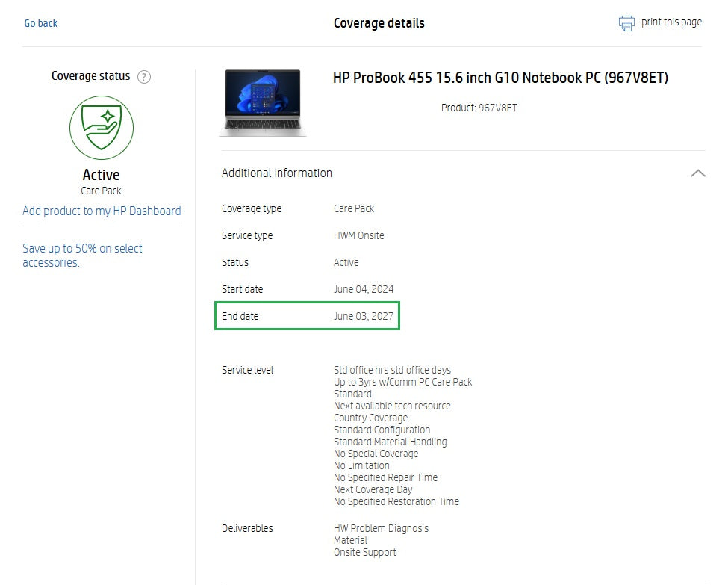Click the Go back link
The image size is (728, 585).
tap(40, 23)
